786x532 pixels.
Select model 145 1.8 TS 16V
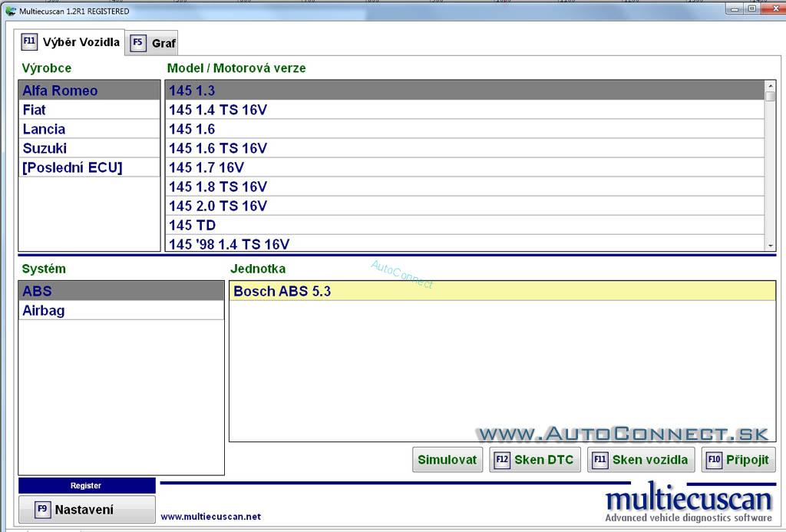point(464,187)
